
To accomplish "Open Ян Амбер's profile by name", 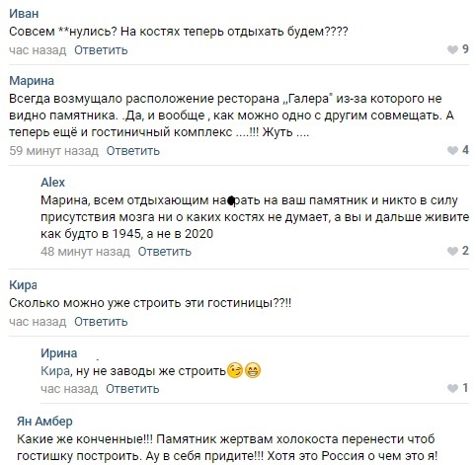I will [x=44, y=421].
